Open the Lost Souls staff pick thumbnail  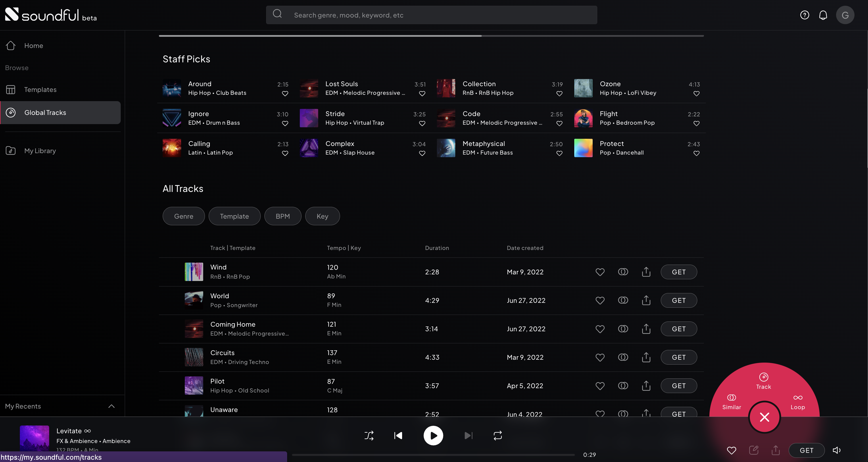tap(309, 88)
